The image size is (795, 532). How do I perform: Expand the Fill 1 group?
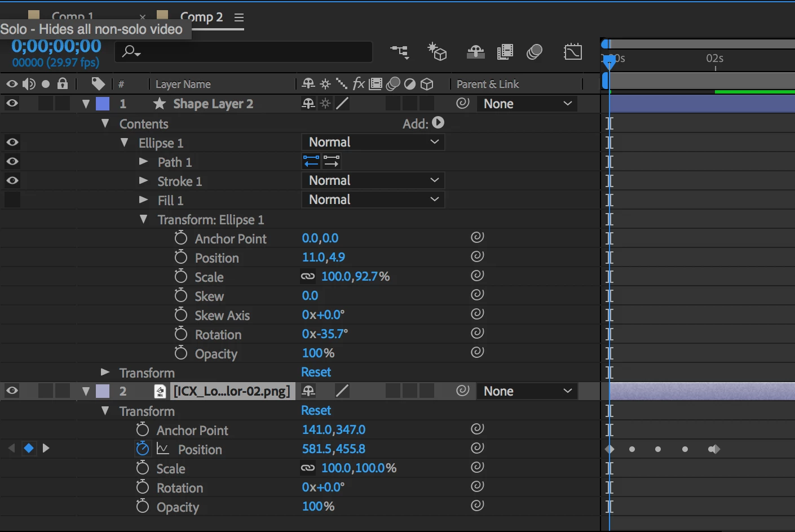[x=144, y=200]
